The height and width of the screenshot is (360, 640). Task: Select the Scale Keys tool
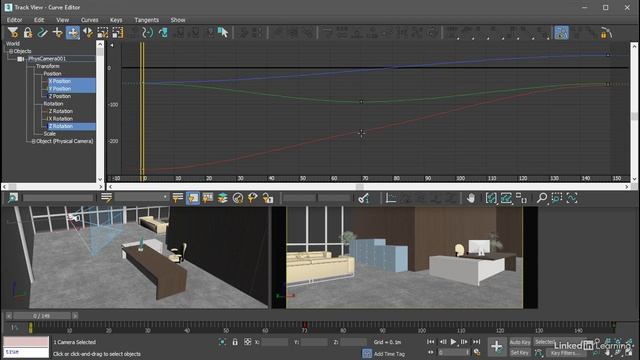click(x=102, y=33)
